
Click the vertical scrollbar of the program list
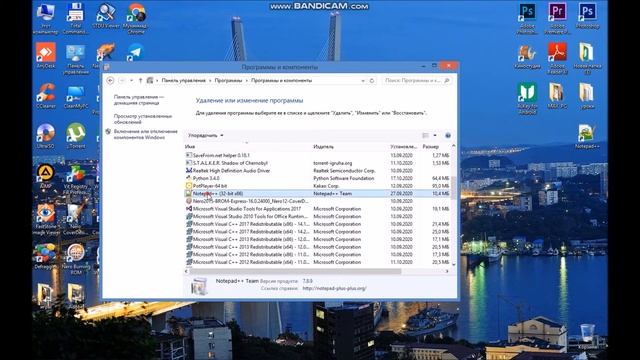point(453,188)
